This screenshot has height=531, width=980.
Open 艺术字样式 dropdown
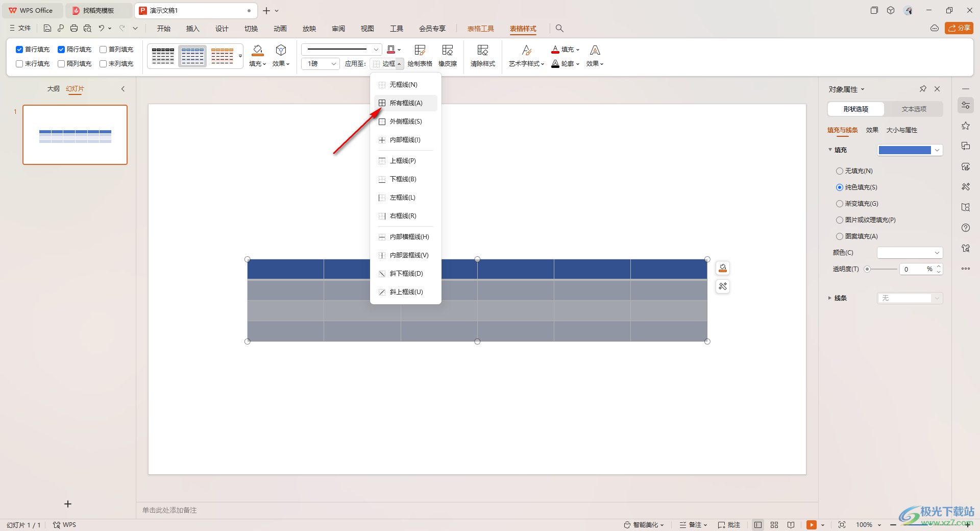click(x=527, y=64)
